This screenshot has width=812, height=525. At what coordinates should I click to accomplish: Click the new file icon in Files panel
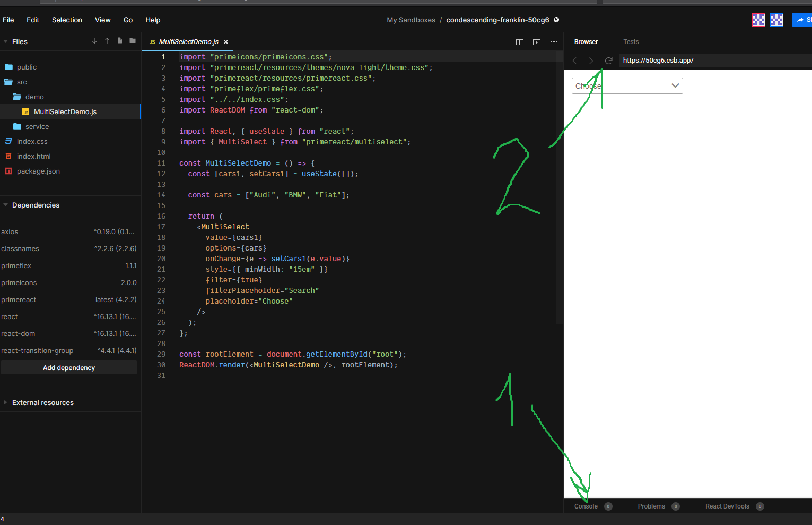119,41
